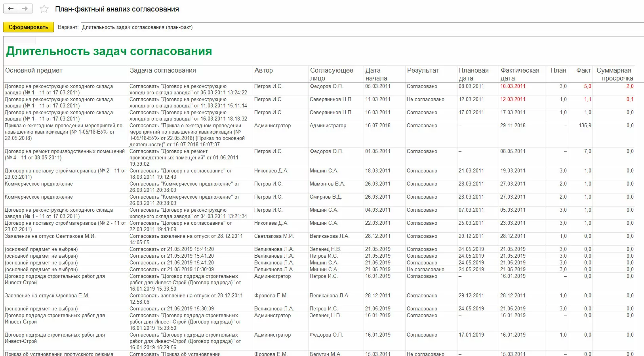
Task: Click Факт value 7,0
Action: click(x=587, y=151)
